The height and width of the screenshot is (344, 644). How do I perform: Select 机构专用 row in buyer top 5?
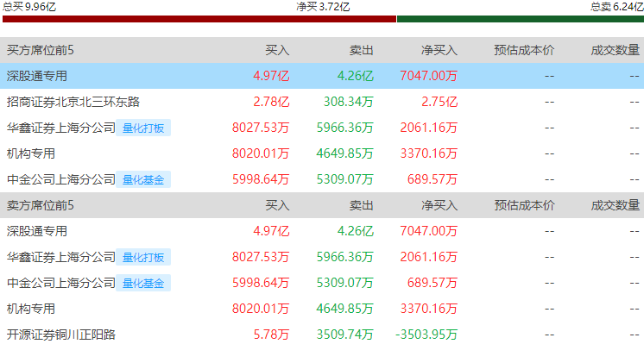[322, 153]
